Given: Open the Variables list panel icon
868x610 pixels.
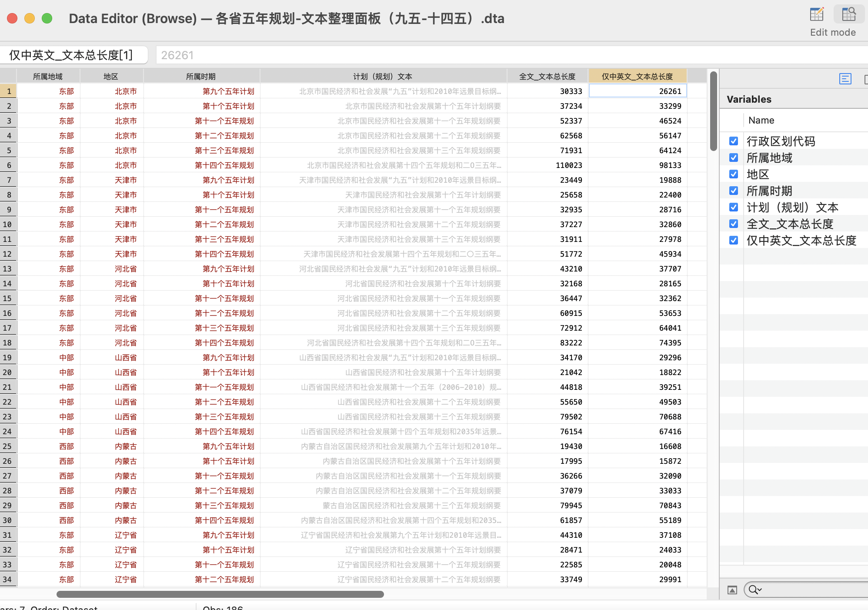Looking at the screenshot, I should pos(845,79).
